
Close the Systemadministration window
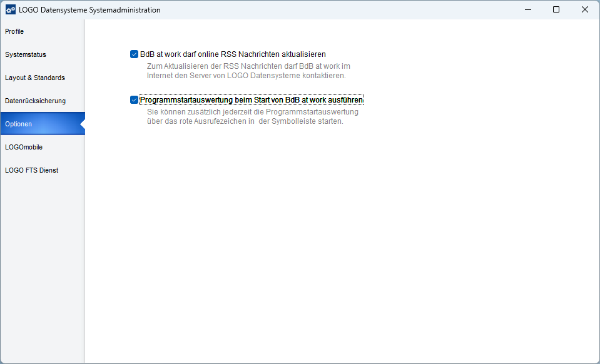pyautogui.click(x=585, y=10)
